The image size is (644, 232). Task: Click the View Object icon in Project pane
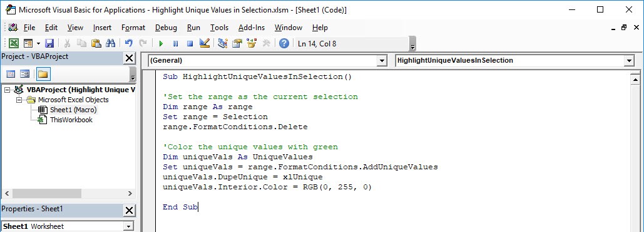(24, 75)
